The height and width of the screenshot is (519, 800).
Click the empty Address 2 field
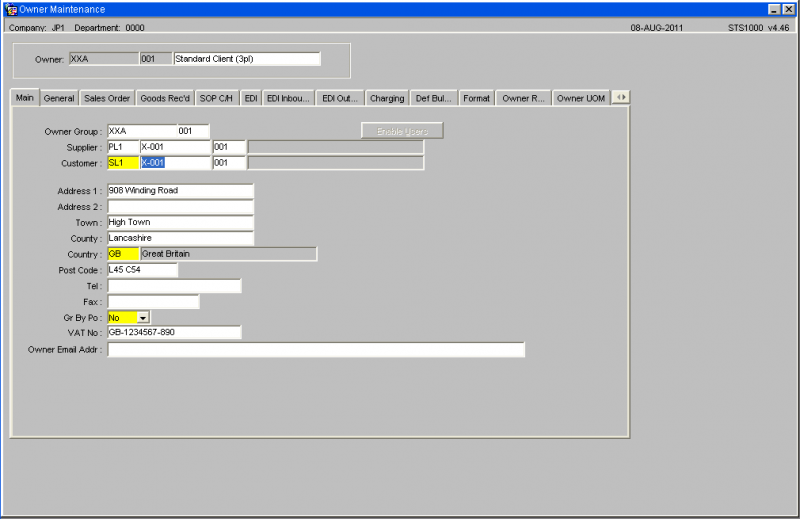click(x=180, y=207)
